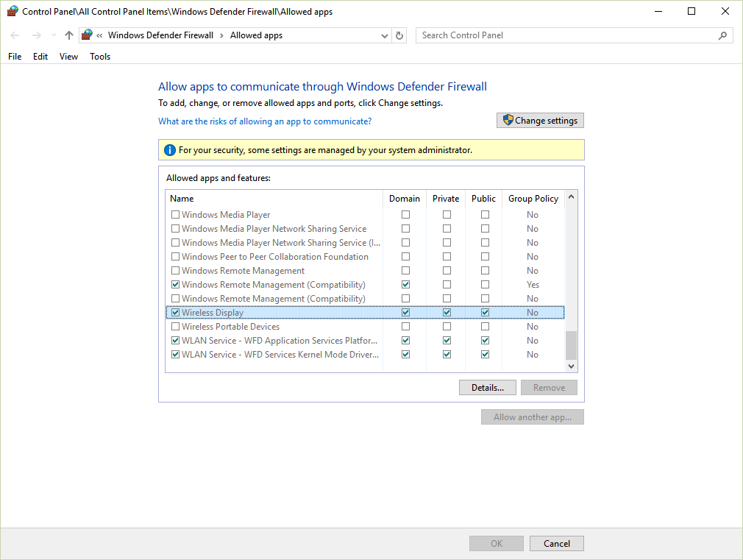The width and height of the screenshot is (743, 560).
Task: Click the Public column header
Action: (483, 199)
